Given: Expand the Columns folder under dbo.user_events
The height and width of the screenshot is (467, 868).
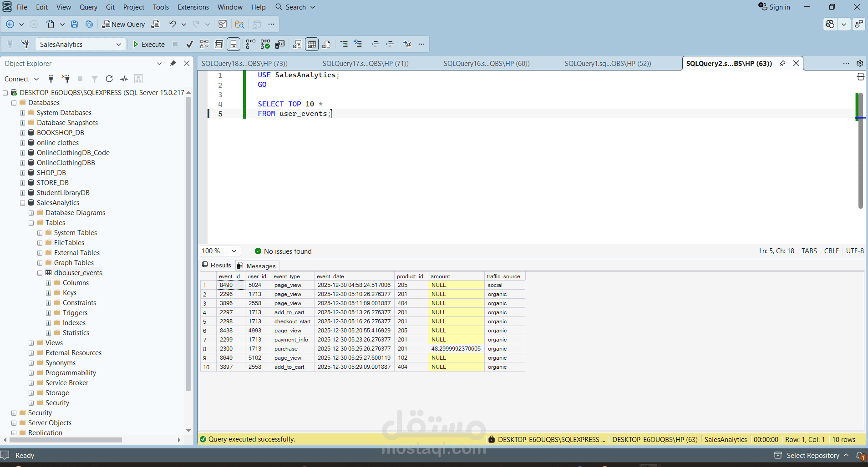Looking at the screenshot, I should pos(49,283).
